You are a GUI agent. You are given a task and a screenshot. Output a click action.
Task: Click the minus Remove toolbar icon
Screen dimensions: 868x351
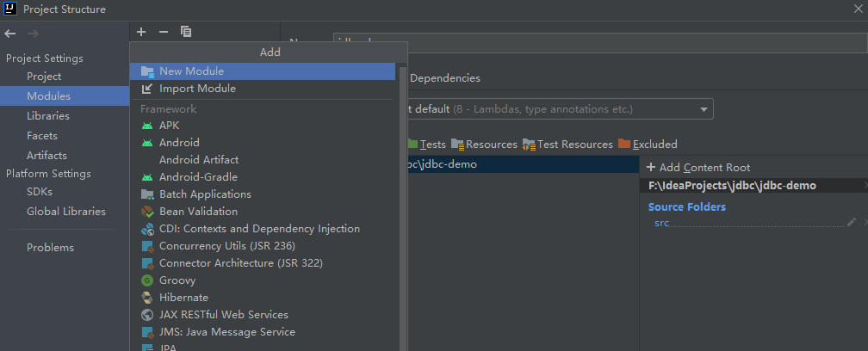pos(164,32)
